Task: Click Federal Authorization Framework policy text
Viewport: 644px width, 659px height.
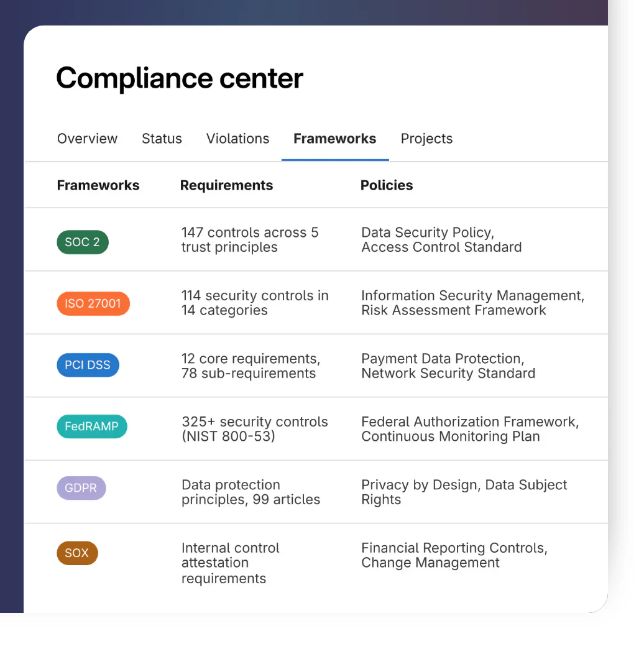Action: click(x=469, y=422)
